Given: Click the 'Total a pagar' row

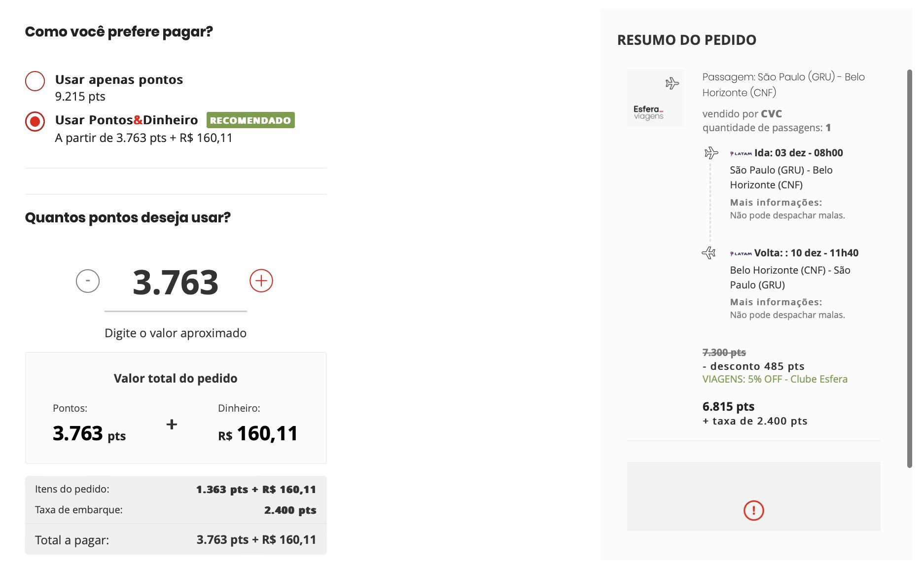Looking at the screenshot, I should pos(176,540).
